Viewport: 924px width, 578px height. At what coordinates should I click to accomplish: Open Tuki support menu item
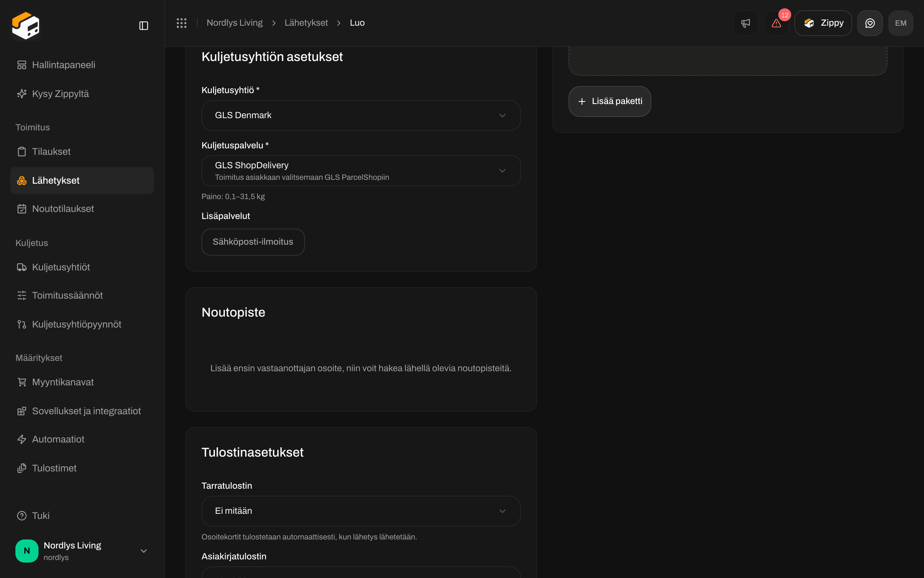coord(82,516)
